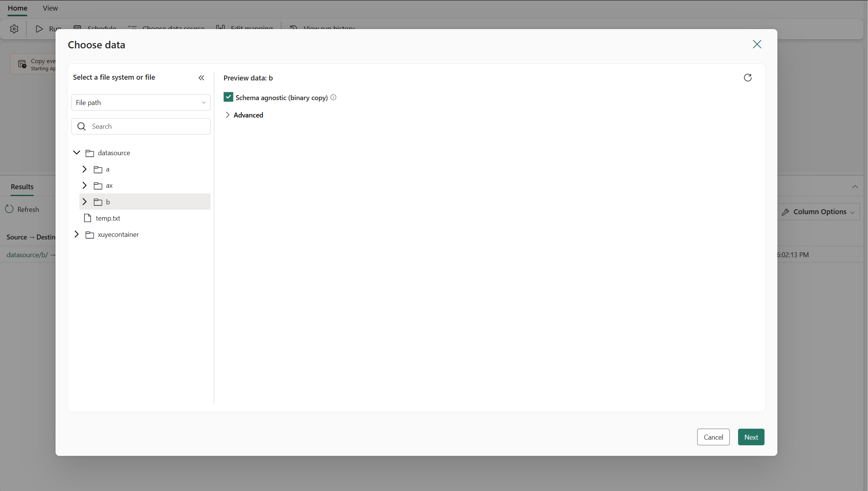The image size is (868, 491).
Task: Expand folder a chevron
Action: click(85, 169)
